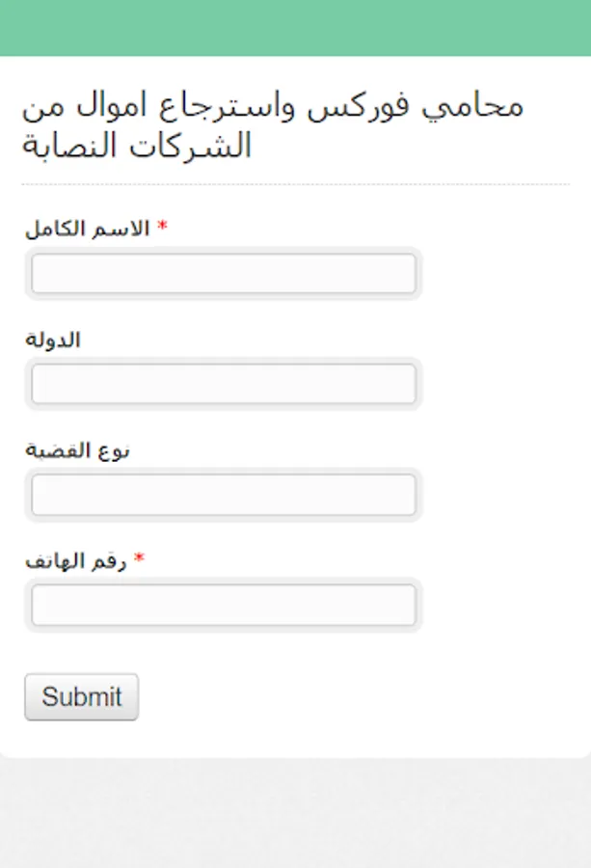Viewport: 591px width, 868px height.
Task: Click the word فوركس in the heading
Action: (359, 106)
